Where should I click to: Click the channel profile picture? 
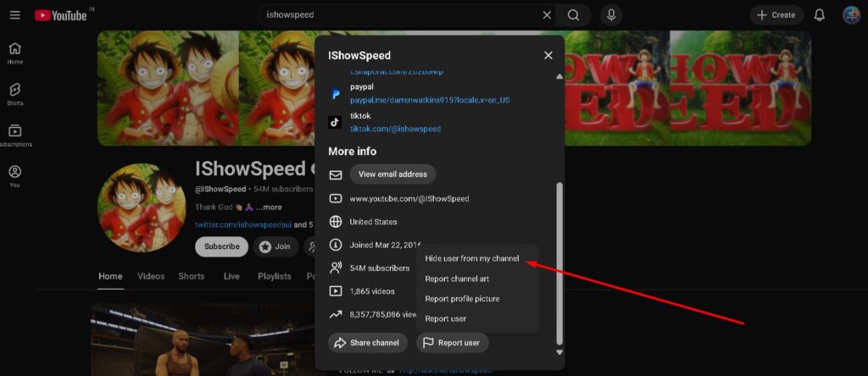pyautogui.click(x=142, y=207)
